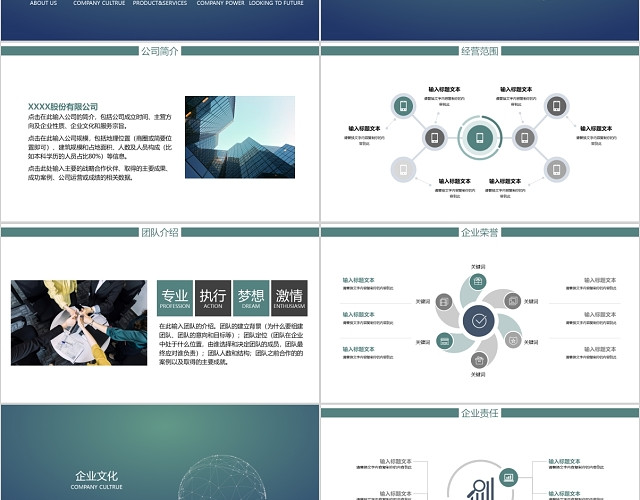Click the rightmost 输入标题文本 heading on 经营范围 slide

(596, 128)
